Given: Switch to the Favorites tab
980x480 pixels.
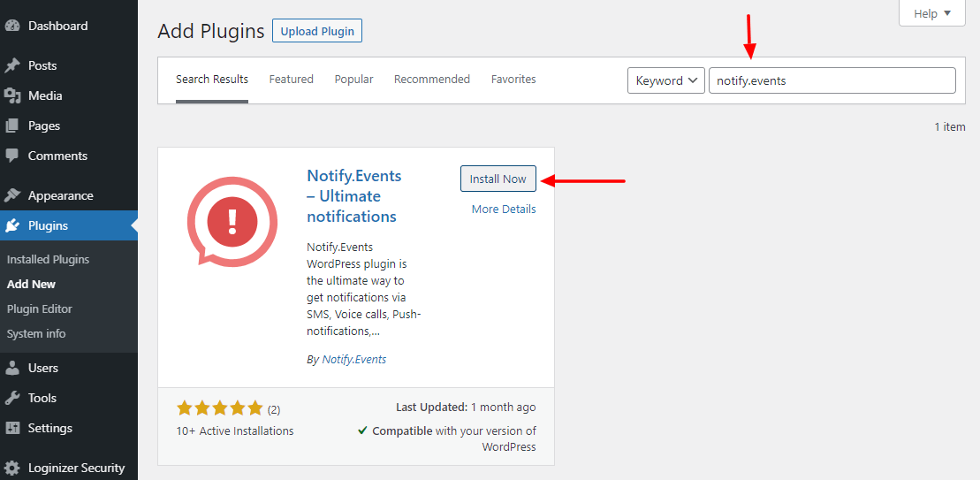Looking at the screenshot, I should coord(513,80).
